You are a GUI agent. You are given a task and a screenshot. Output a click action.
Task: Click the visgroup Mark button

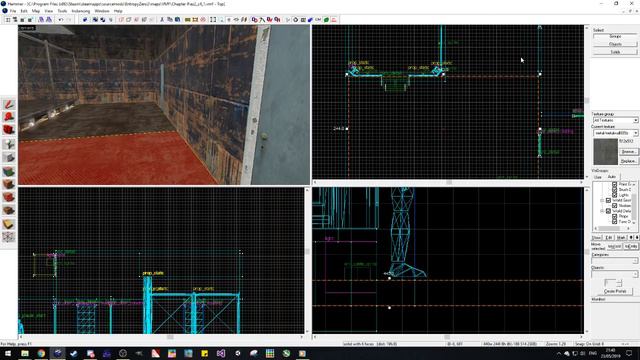[621, 238]
